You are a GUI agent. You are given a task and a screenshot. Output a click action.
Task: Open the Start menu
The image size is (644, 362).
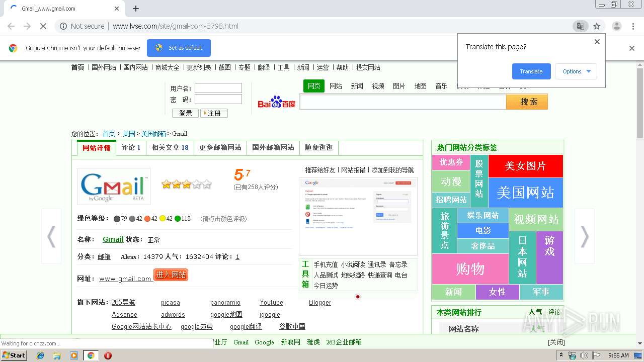pyautogui.click(x=14, y=355)
